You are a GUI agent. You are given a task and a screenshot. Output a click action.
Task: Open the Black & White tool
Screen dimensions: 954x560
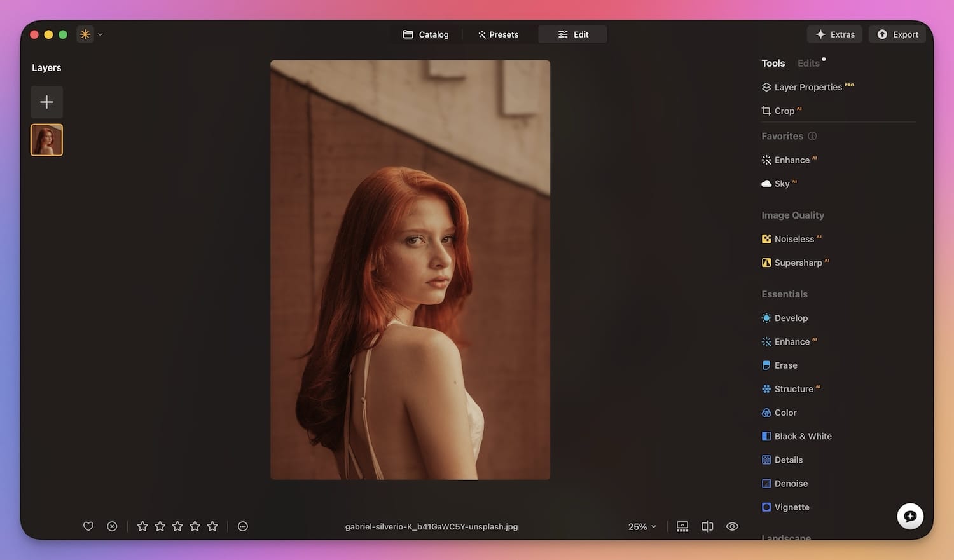tap(797, 436)
